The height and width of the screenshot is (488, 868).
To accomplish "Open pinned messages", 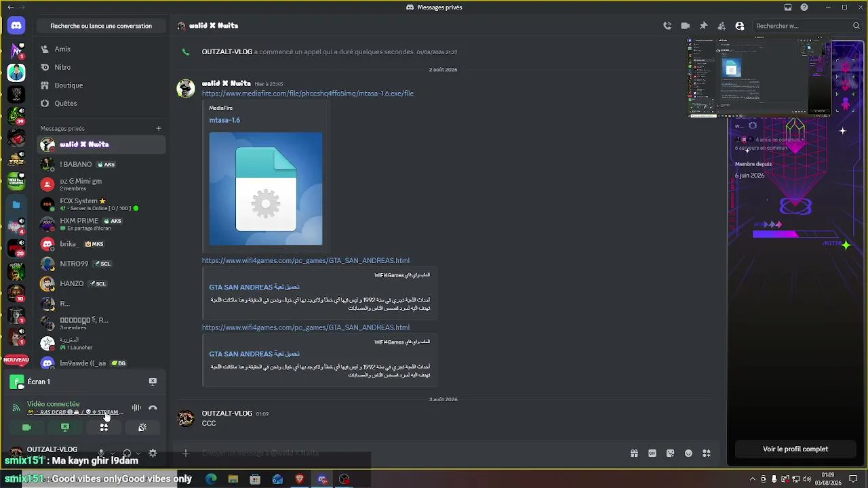I will [x=703, y=26].
